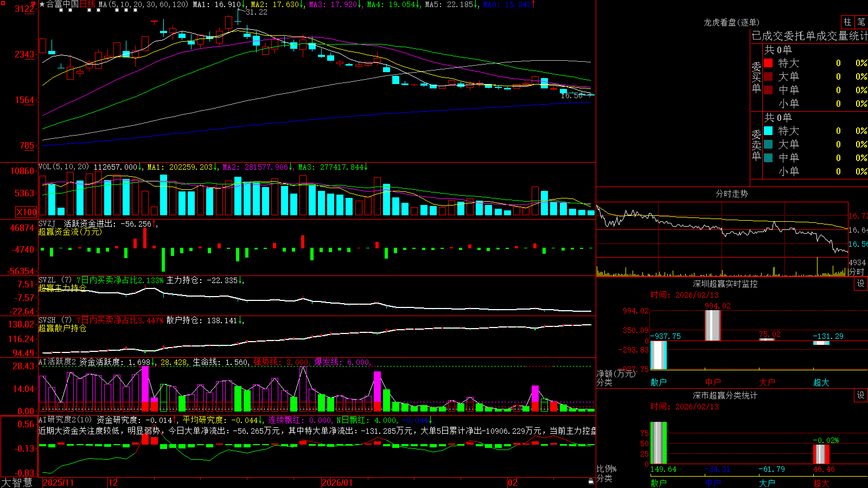Select the 日线 period label

point(87,4)
